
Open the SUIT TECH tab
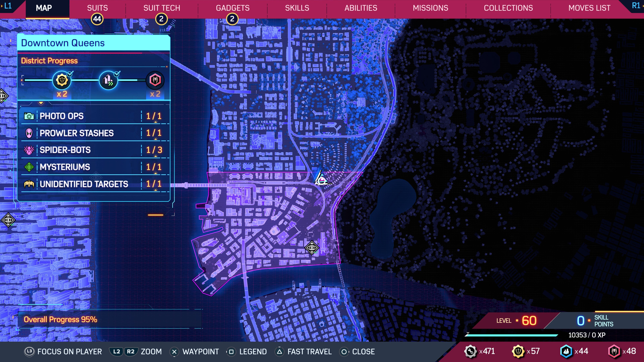pos(162,8)
